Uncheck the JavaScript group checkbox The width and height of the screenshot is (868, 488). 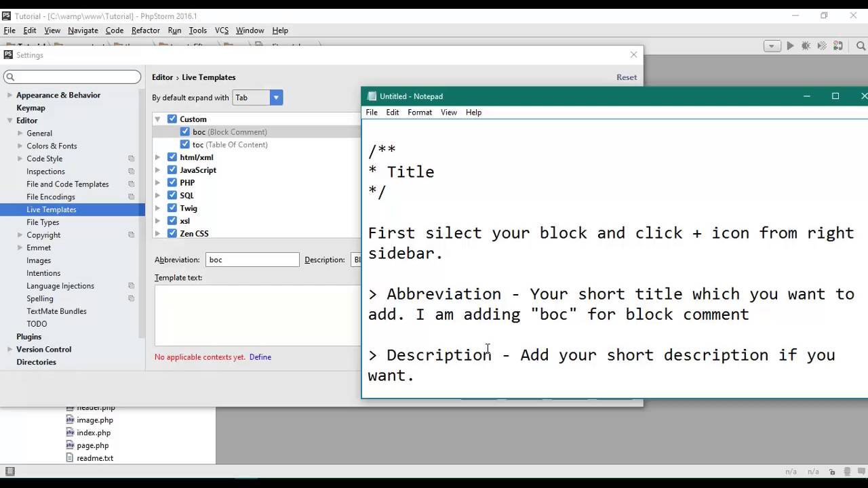tap(172, 169)
